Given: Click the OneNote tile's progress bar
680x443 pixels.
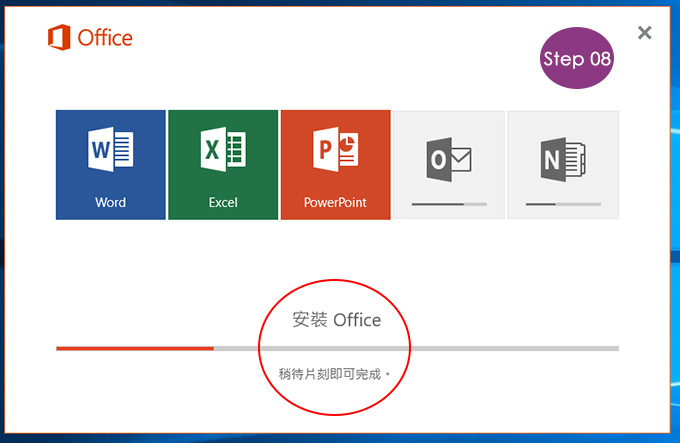Looking at the screenshot, I should tap(563, 204).
